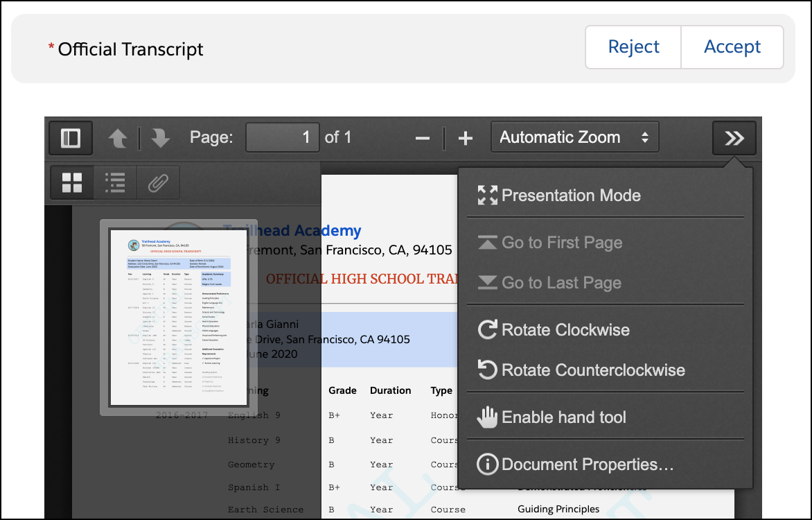The width and height of the screenshot is (812, 520).
Task: Click the zoom in plus icon
Action: click(x=466, y=138)
